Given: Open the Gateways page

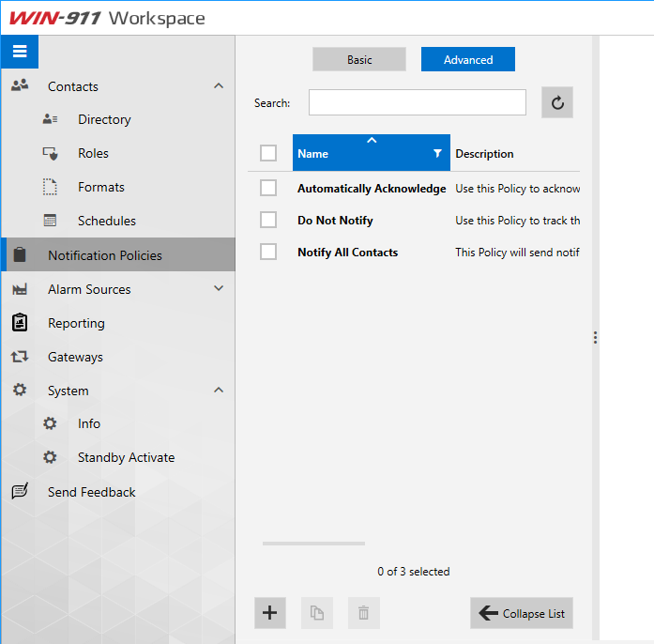Looking at the screenshot, I should click(x=75, y=358).
